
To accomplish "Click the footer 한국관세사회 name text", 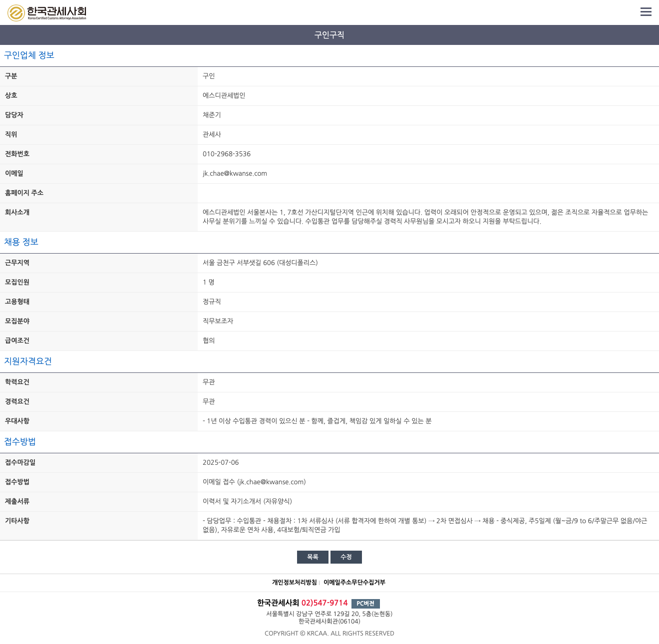I will pyautogui.click(x=278, y=603).
